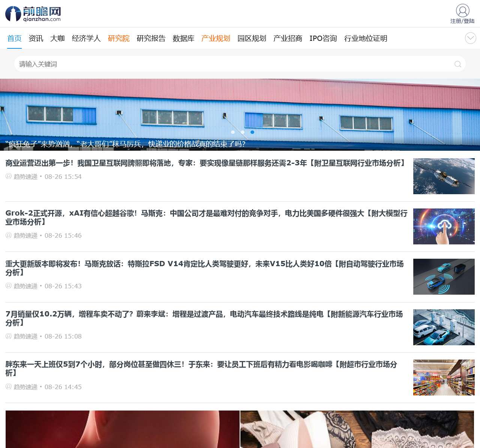Open the 研究报告 menu item
480x448 pixels.
pyautogui.click(x=151, y=38)
